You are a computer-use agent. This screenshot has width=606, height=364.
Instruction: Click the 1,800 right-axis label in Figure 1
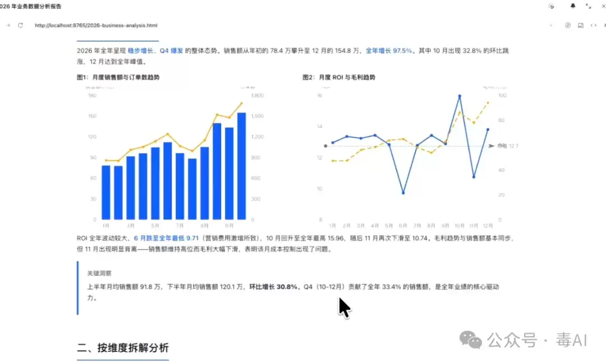[x=258, y=95]
